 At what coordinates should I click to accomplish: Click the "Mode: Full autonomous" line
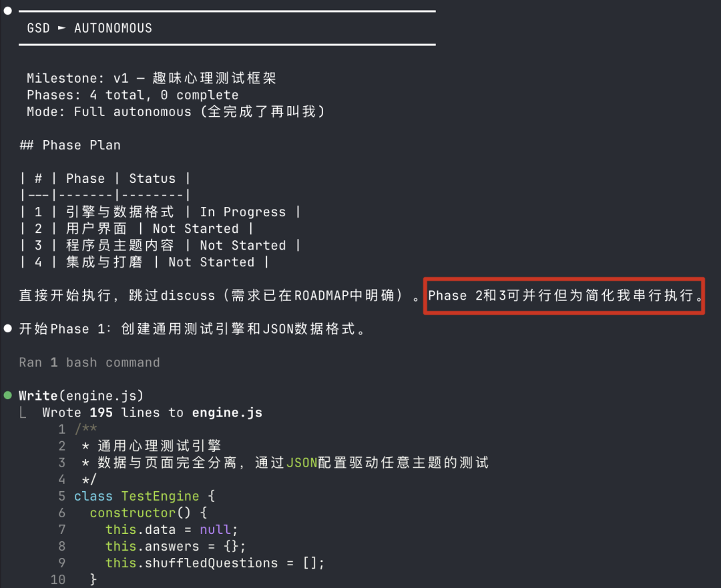pos(176,111)
